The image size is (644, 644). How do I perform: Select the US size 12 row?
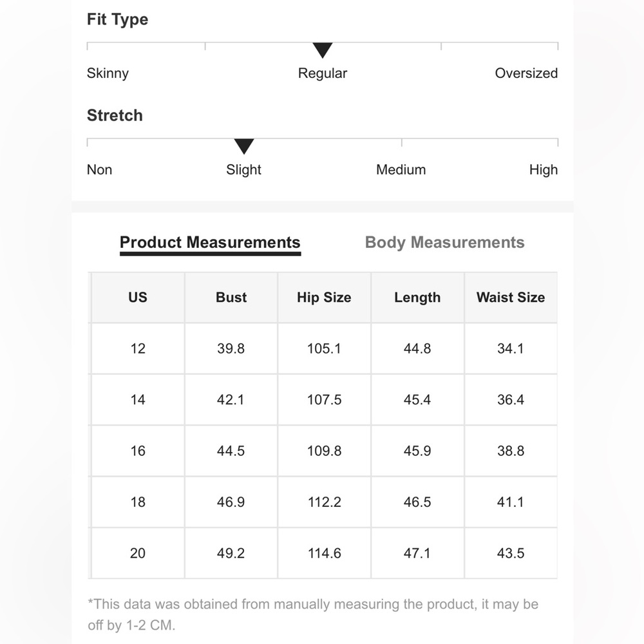click(324, 348)
